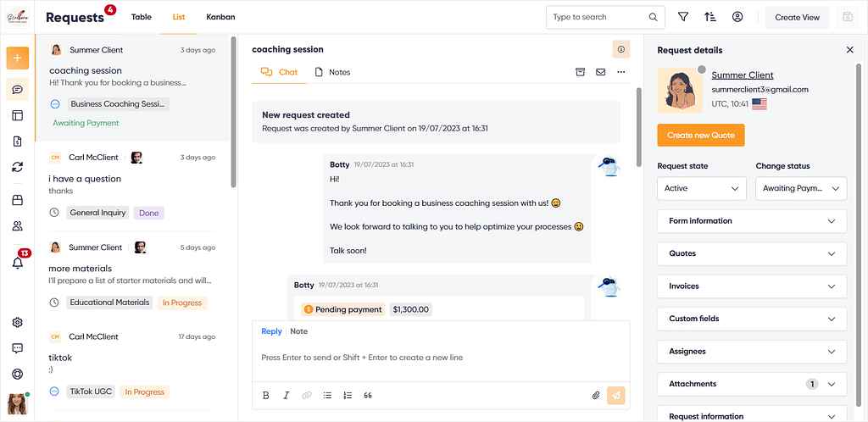Open the three-dot more options menu
868x422 pixels.
click(621, 72)
